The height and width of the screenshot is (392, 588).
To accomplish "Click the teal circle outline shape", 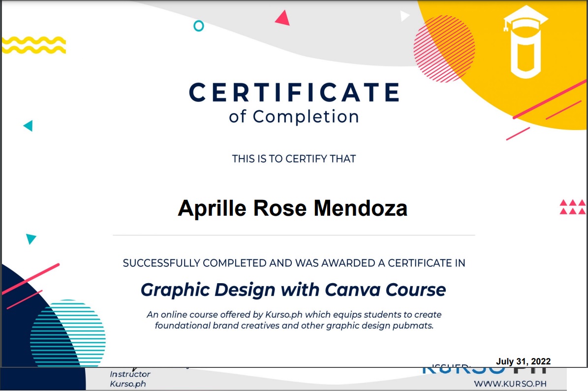I will point(198,25).
